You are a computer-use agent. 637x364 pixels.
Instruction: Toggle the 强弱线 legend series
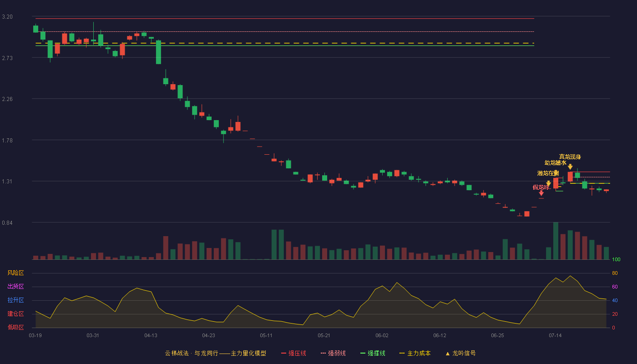coord(333,353)
